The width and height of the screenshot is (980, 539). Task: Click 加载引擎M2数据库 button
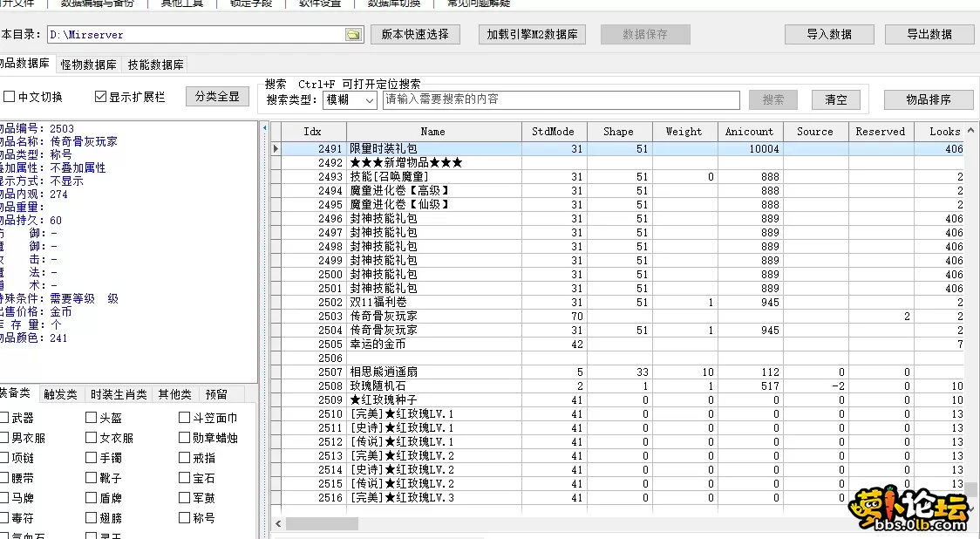pyautogui.click(x=531, y=35)
